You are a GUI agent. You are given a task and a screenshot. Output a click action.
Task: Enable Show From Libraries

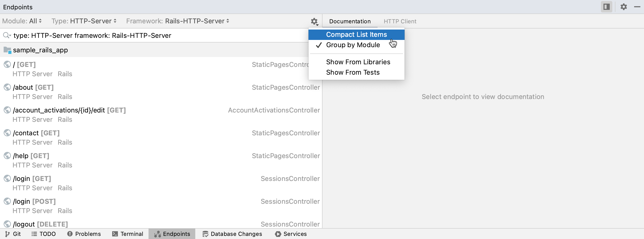click(x=358, y=62)
